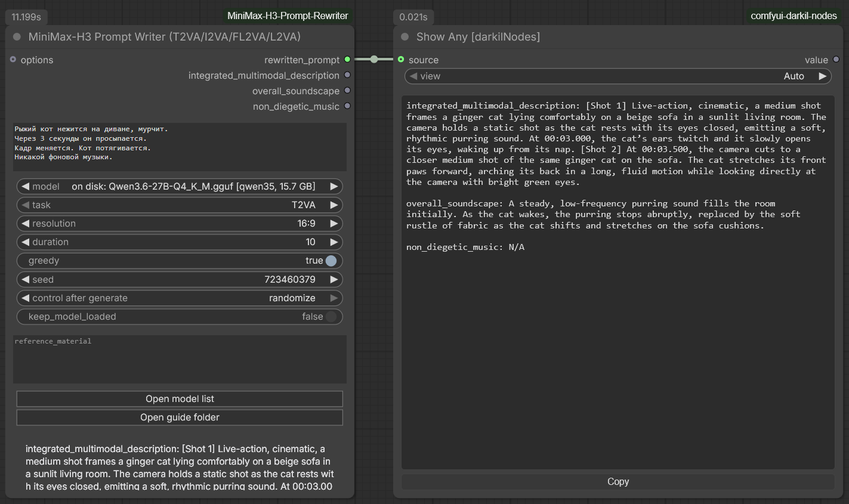The height and width of the screenshot is (504, 849).
Task: Click Open guide folder button
Action: 180,418
